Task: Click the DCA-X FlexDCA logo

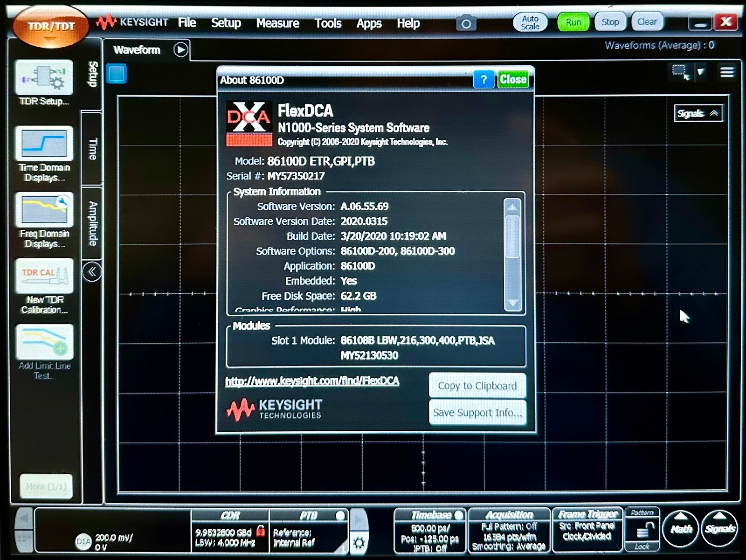Action: click(249, 124)
